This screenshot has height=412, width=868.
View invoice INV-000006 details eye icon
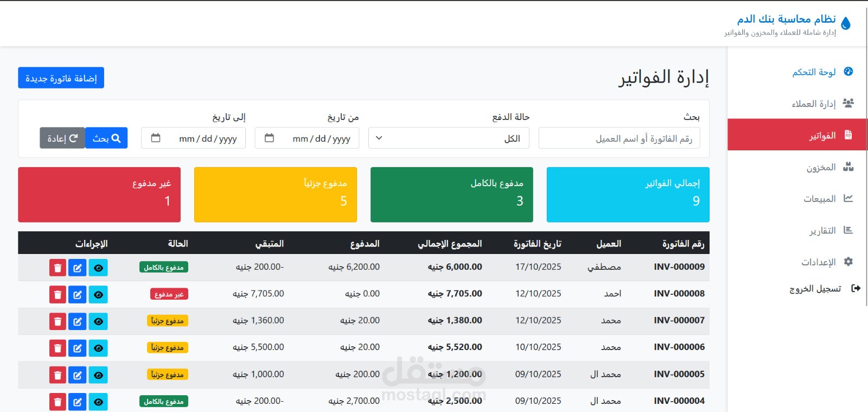pyautogui.click(x=98, y=348)
